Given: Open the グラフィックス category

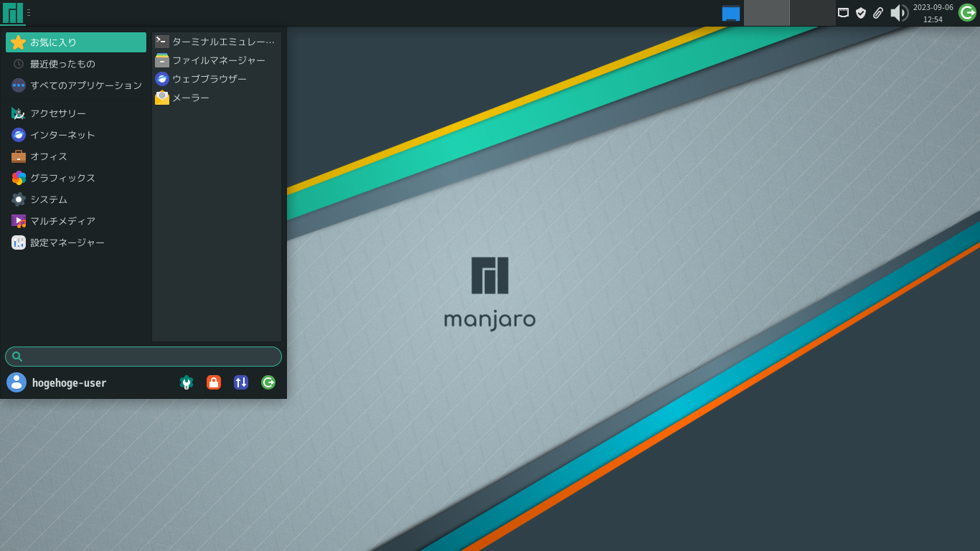Looking at the screenshot, I should tap(76, 178).
